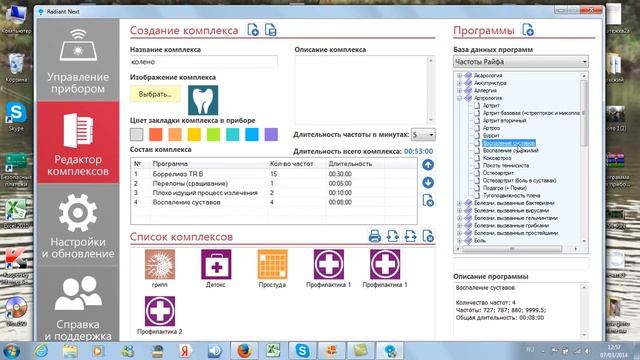This screenshot has height=360, width=640.
Task: Pick the teal bookmark color
Action: coord(233,134)
